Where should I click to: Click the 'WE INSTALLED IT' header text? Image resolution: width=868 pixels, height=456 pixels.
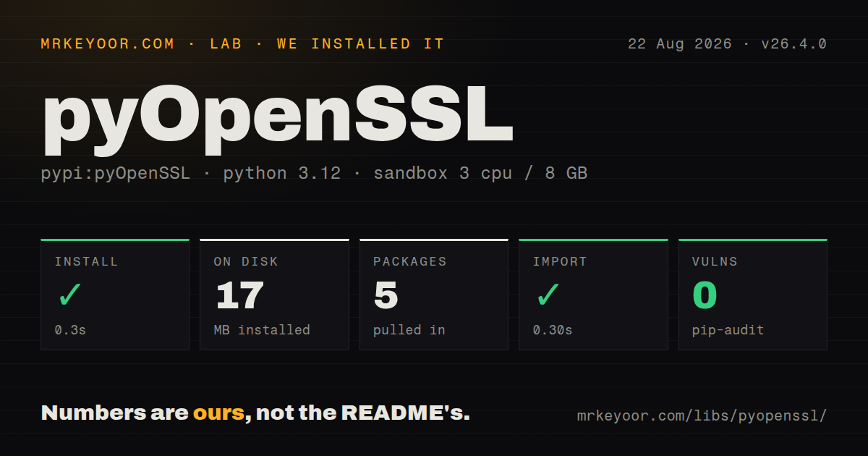tap(360, 44)
